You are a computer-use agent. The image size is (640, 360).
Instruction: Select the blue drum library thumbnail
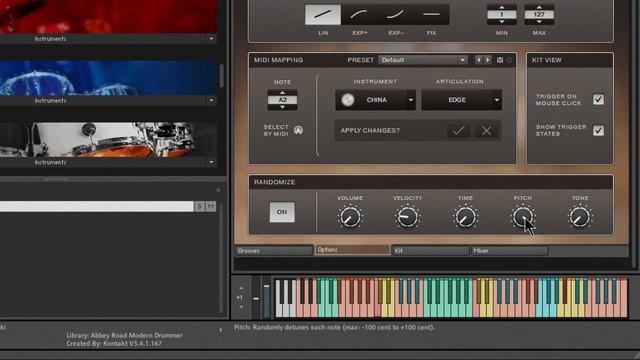(108, 78)
